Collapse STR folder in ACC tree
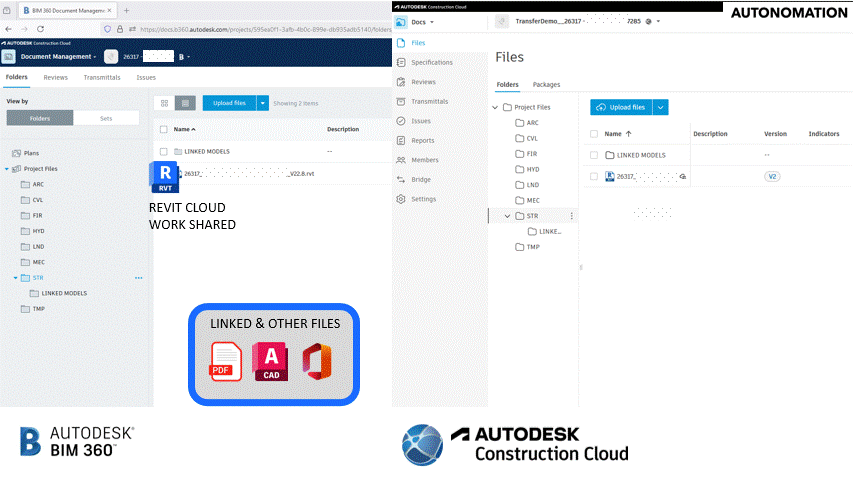The height and width of the screenshot is (480, 853). 507,216
